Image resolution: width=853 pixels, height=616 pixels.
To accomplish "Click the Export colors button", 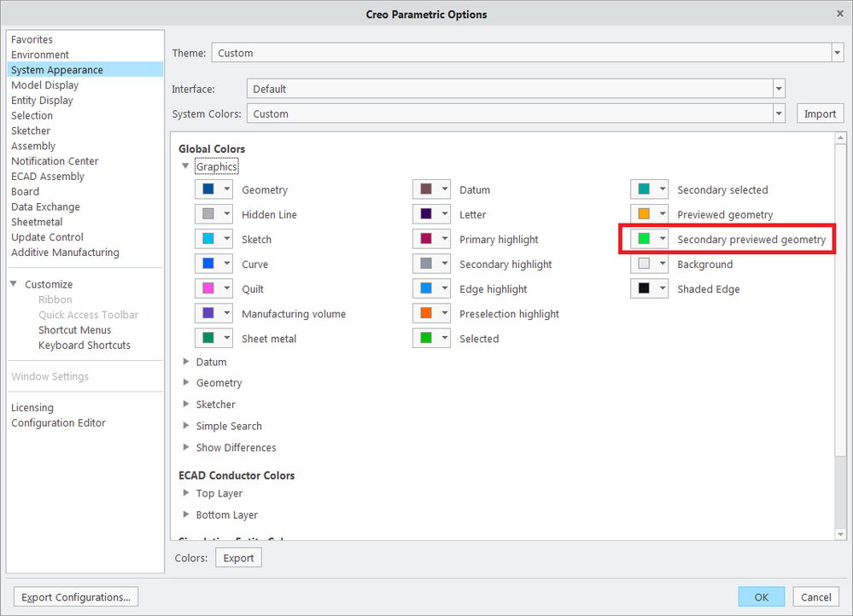I will point(238,558).
